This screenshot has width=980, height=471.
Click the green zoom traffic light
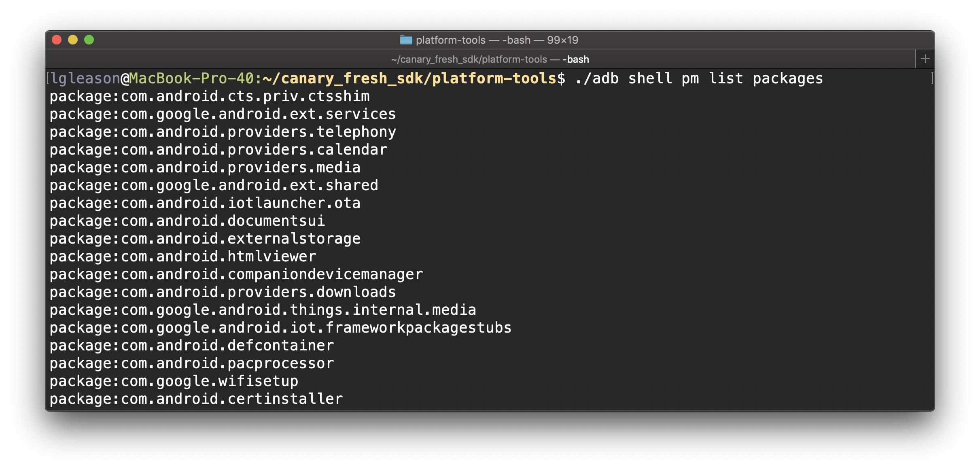pyautogui.click(x=90, y=40)
